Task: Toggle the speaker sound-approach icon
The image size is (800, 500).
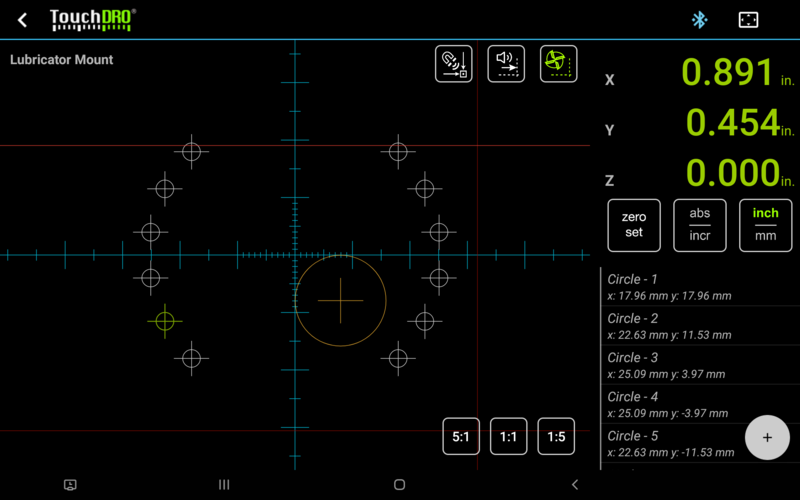Action: 506,64
